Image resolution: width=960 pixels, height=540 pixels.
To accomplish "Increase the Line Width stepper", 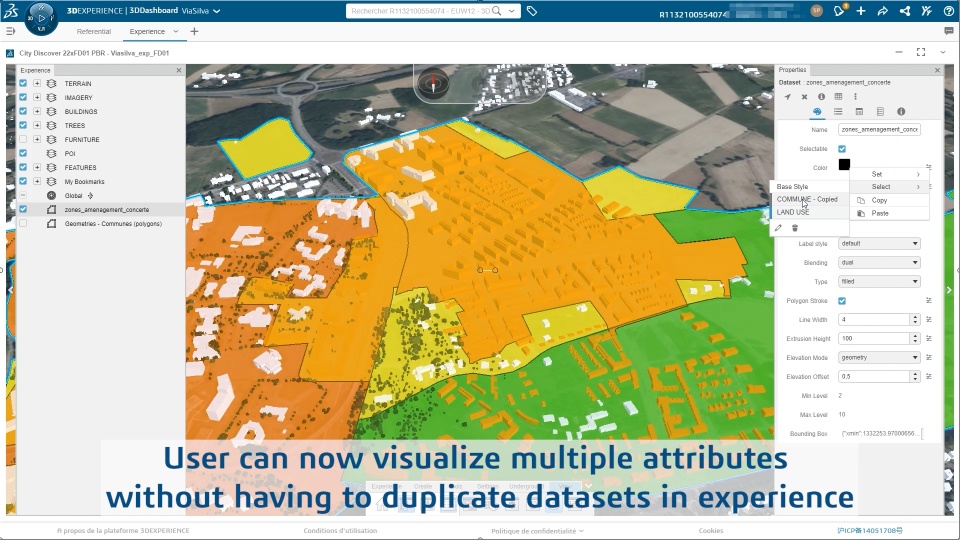I will [x=915, y=317].
